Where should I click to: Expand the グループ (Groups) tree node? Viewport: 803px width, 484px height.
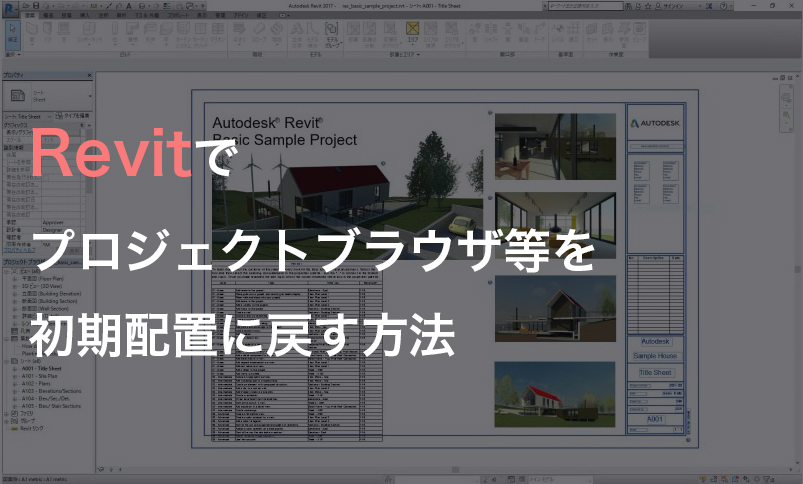(7, 421)
